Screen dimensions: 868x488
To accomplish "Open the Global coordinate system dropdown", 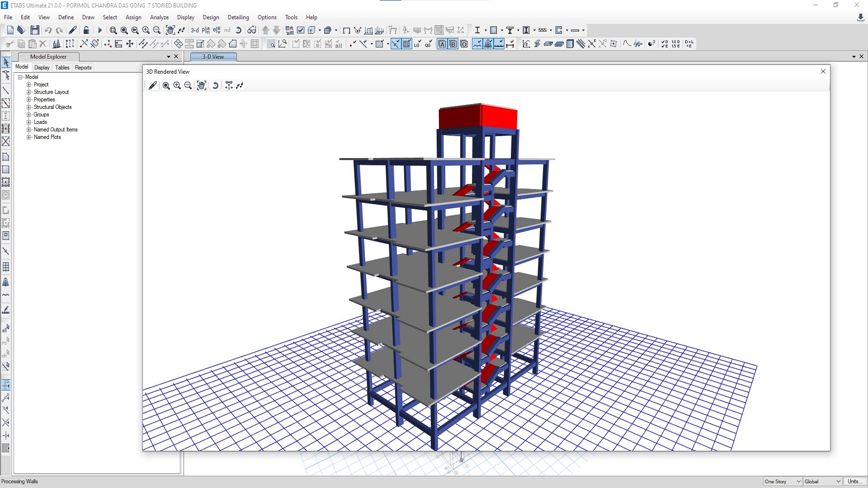I will coord(822,482).
